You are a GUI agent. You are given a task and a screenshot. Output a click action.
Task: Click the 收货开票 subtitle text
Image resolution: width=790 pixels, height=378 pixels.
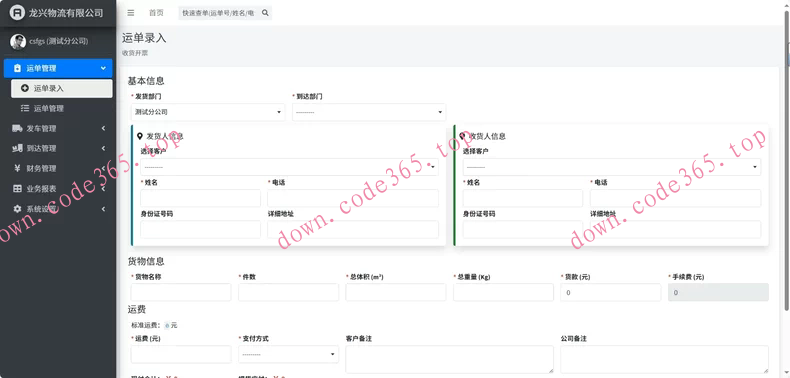click(x=135, y=52)
